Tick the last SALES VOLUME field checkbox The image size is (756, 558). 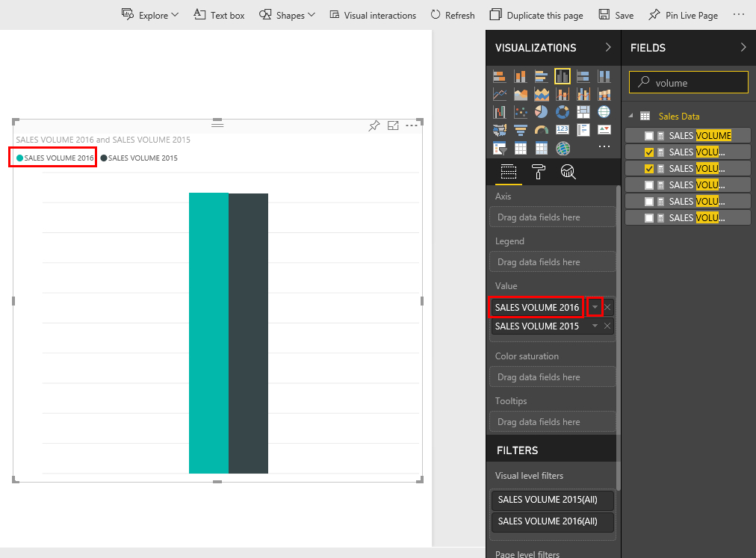pos(649,217)
